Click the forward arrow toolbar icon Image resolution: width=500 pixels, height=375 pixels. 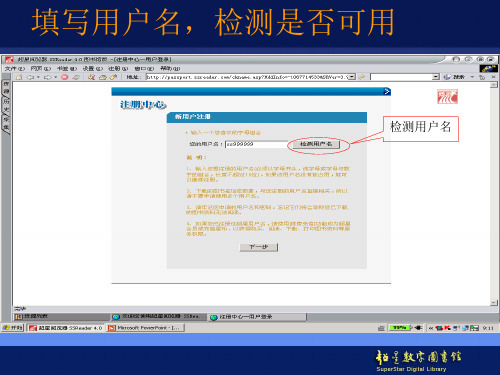click(48, 77)
